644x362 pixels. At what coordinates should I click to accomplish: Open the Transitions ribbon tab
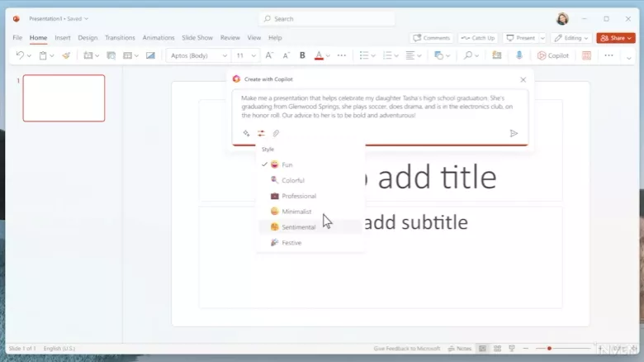coord(120,38)
